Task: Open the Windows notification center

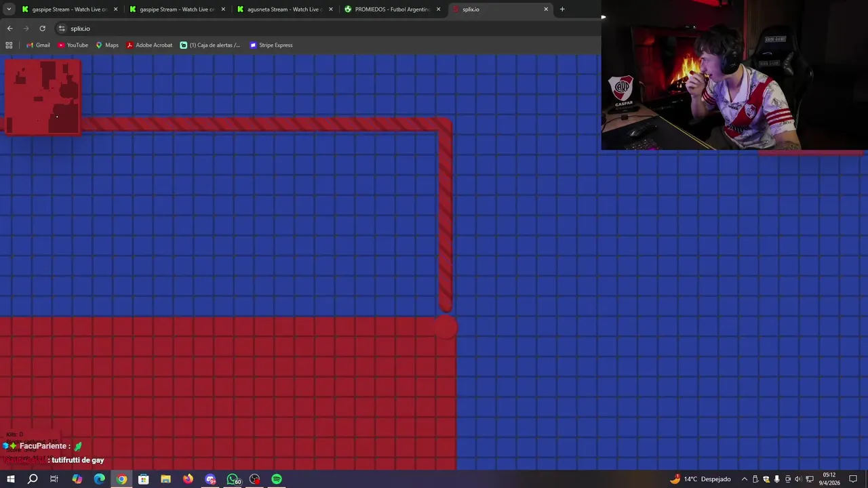Action: 853,479
